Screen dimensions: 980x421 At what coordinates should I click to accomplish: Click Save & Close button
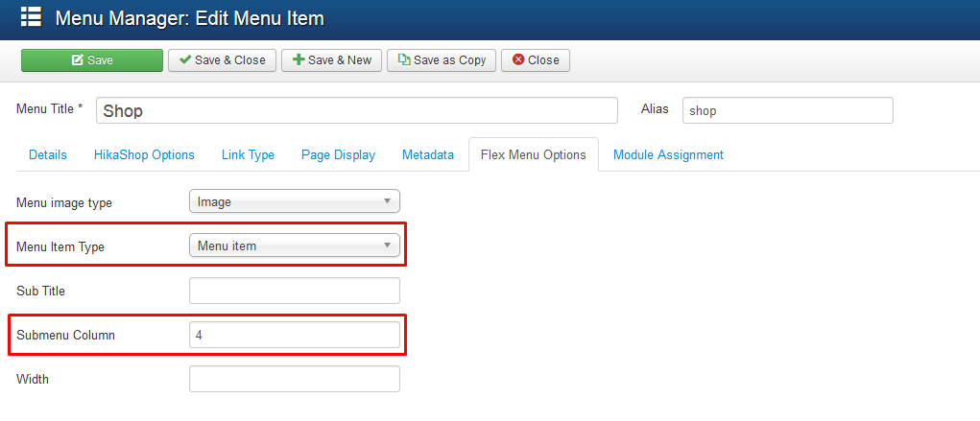222,60
